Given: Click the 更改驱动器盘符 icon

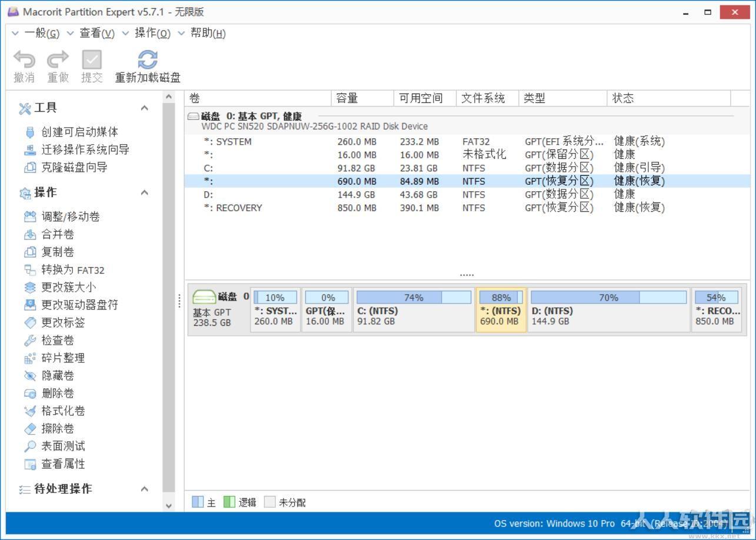Looking at the screenshot, I should click(30, 305).
